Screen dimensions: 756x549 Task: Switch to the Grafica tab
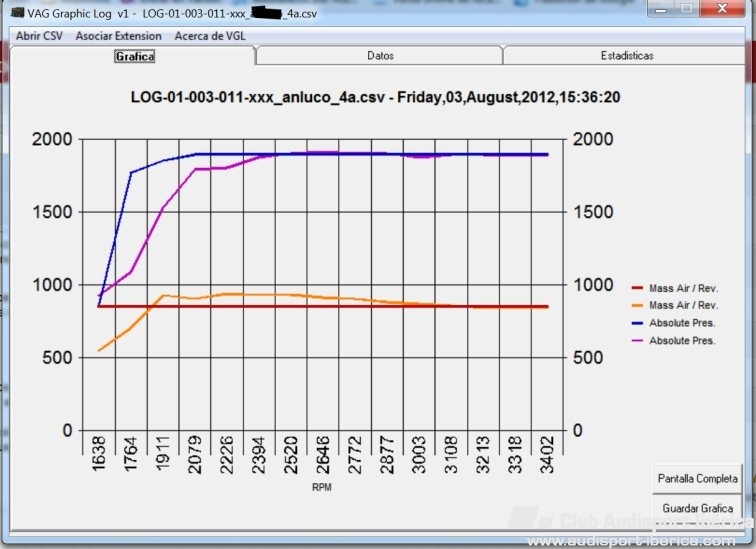point(135,56)
